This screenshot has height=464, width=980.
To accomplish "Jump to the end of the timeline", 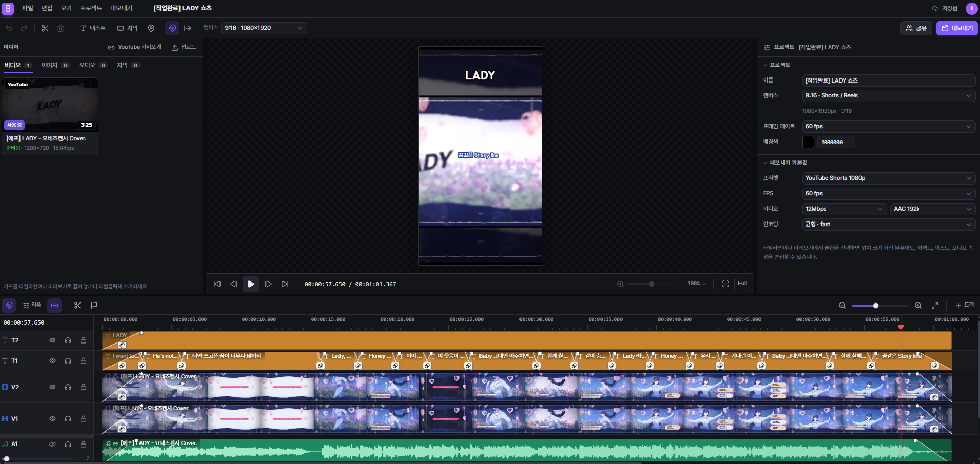I will (x=285, y=284).
